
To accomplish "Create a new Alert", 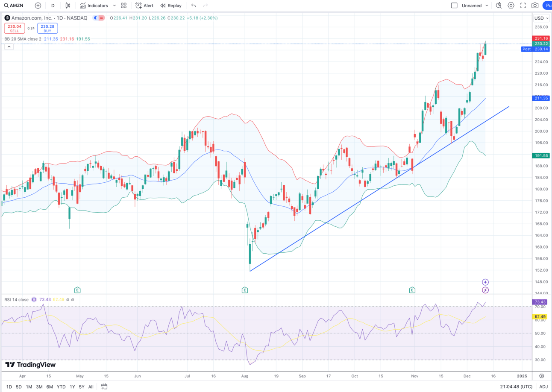I will (144, 6).
